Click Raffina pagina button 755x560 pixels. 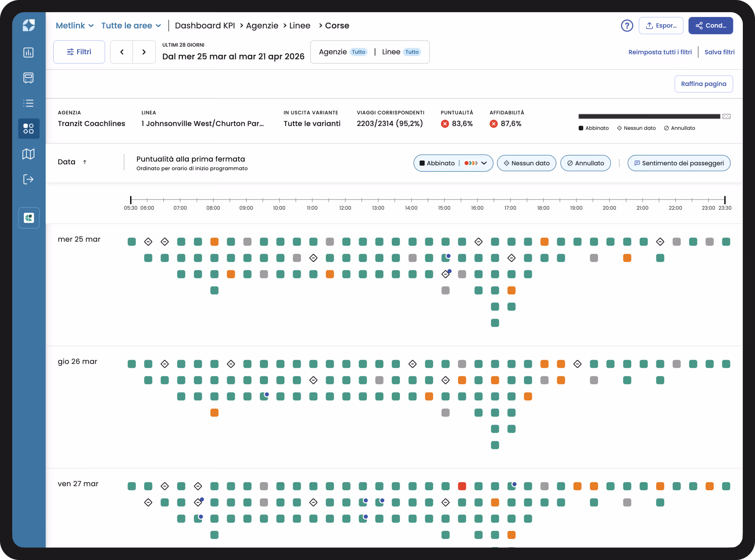point(704,84)
